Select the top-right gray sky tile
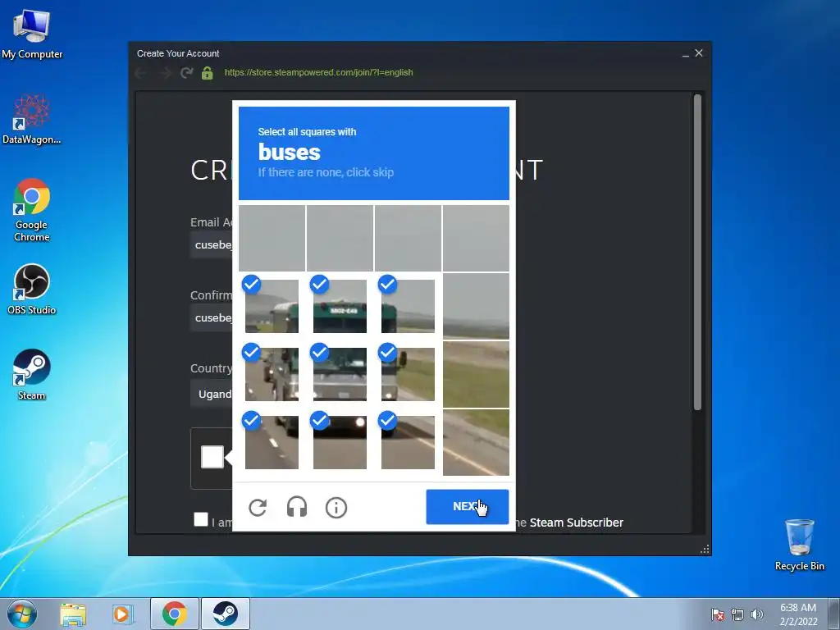Screen dimensions: 840x630 [x=476, y=238]
